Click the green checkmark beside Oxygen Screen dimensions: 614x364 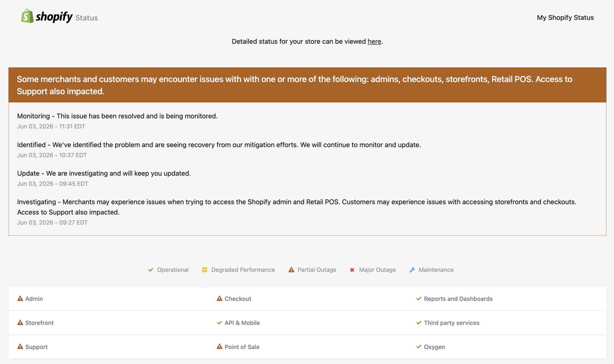[x=419, y=347]
